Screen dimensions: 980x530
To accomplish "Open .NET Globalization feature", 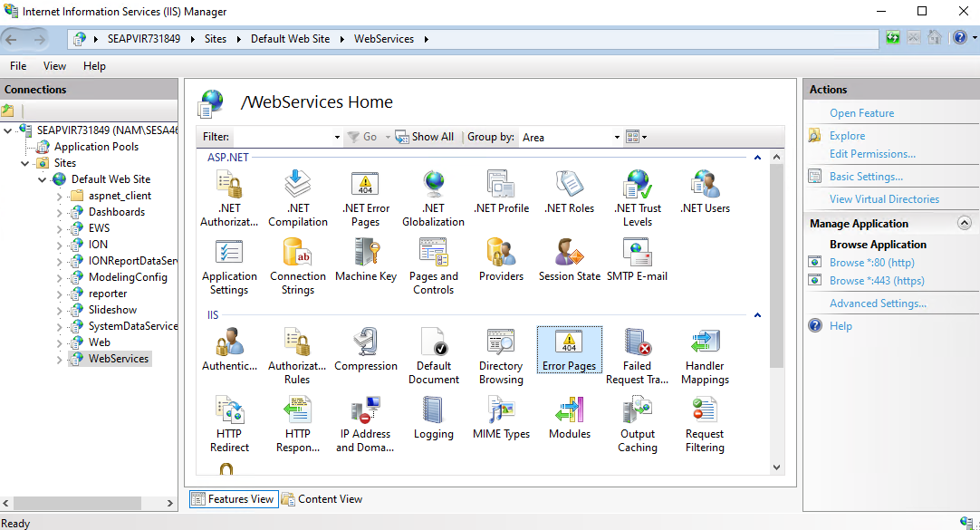I will pos(433,198).
